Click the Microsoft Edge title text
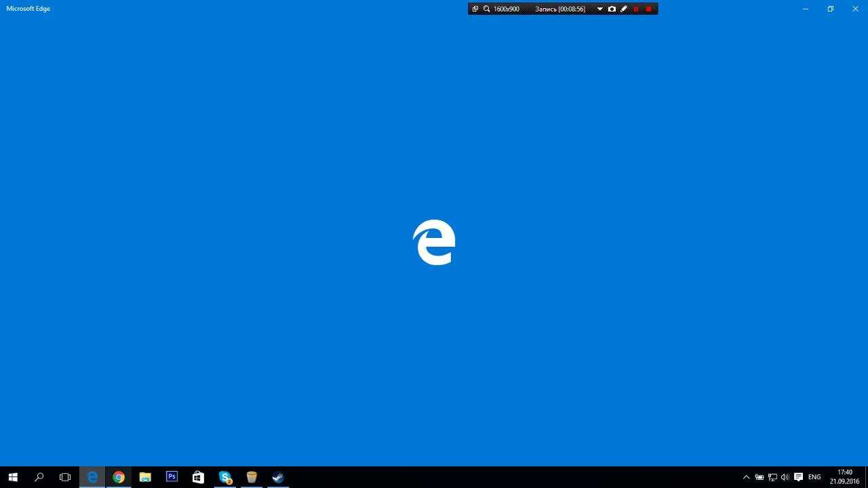This screenshot has height=488, width=868. point(28,9)
